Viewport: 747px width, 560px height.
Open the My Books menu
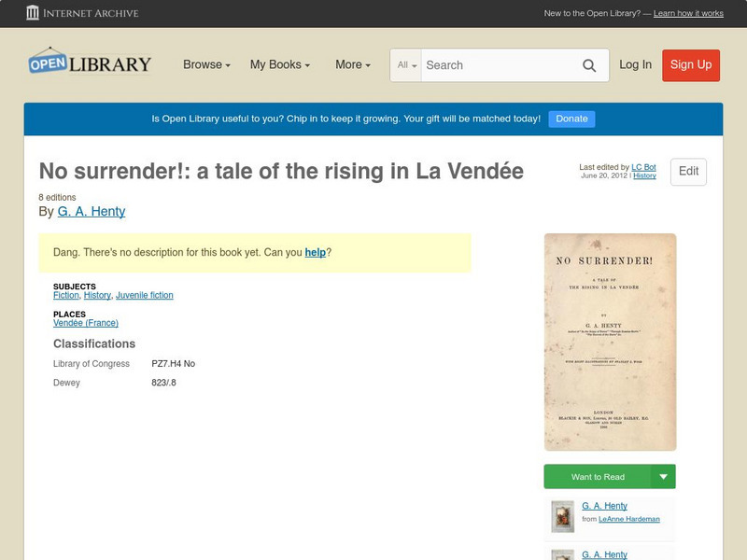[x=279, y=65]
